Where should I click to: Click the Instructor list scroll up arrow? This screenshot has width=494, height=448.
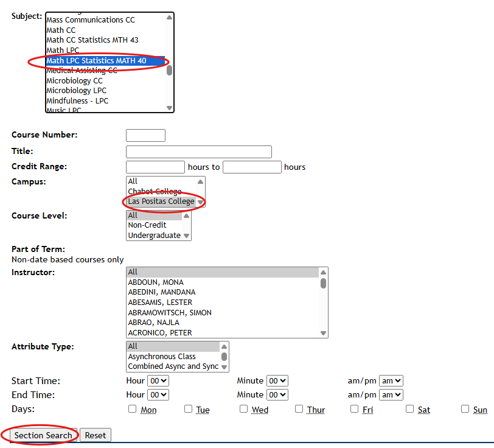pyautogui.click(x=323, y=273)
